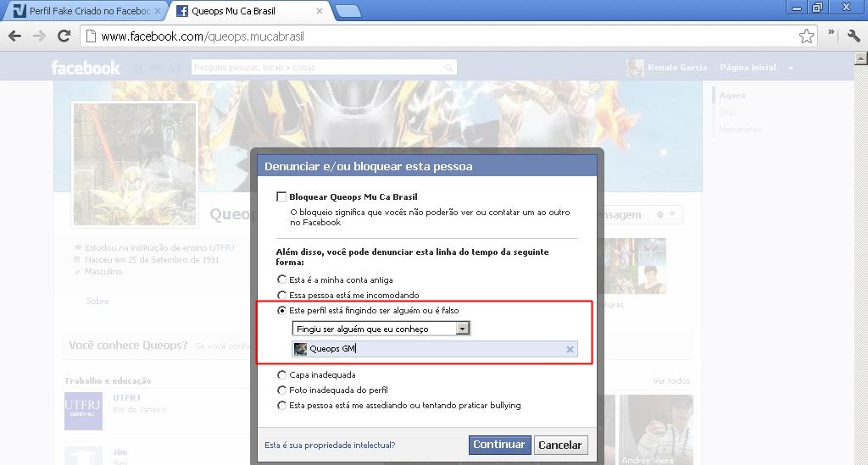Click the Facebook logo
The width and height of the screenshot is (868, 465).
(x=86, y=68)
